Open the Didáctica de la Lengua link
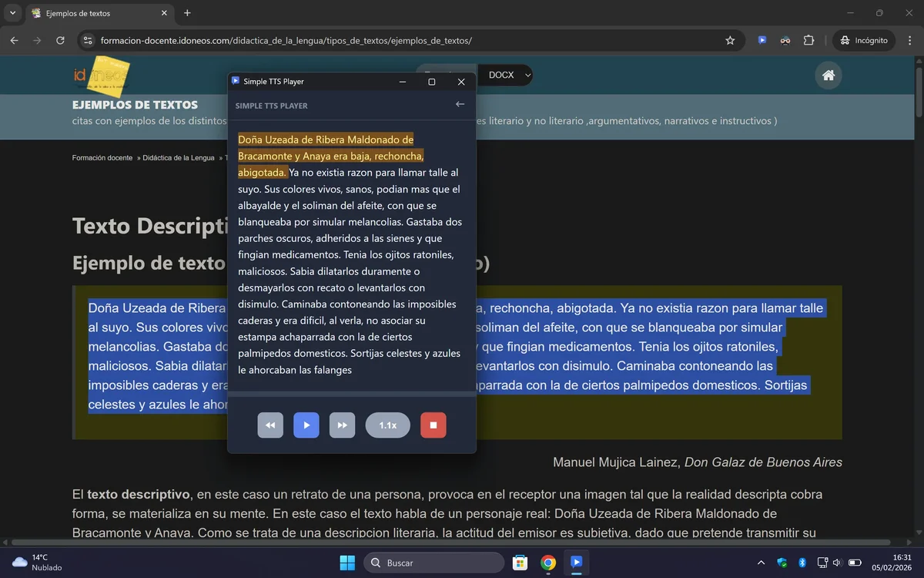The height and width of the screenshot is (578, 924). coord(179,157)
